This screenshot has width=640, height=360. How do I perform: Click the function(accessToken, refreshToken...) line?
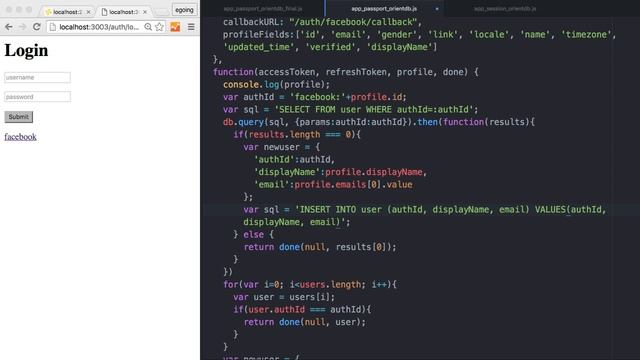[x=345, y=72]
